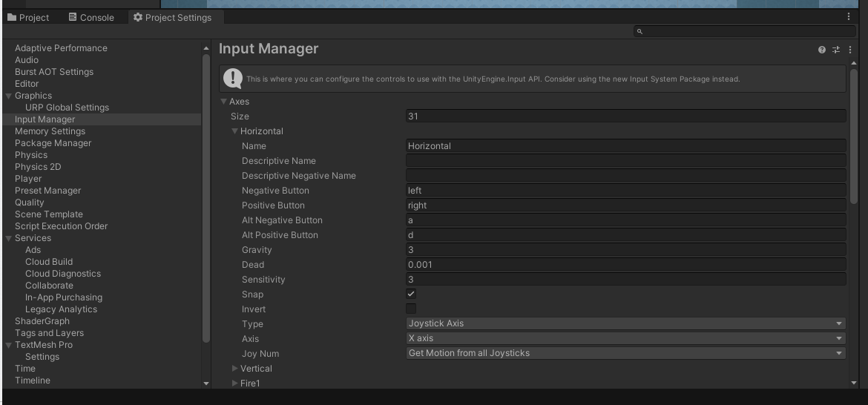
Task: Select the Physics 2D category
Action: pos(38,167)
